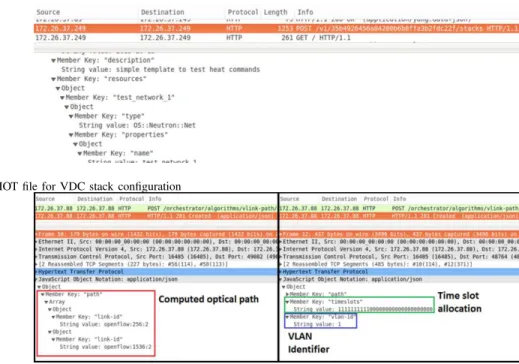Expand Internet Protocol Version 4 in right pane
Viewport: 519px width, 364px height.
pyautogui.click(x=281, y=249)
